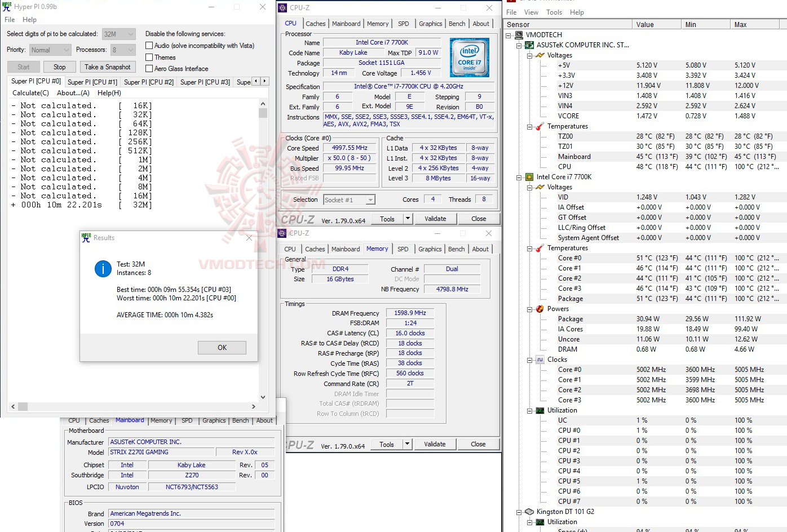Switch to the Super PI [CPU #1] tab
Screen dimensions: 787x532
pyautogui.click(x=92, y=82)
